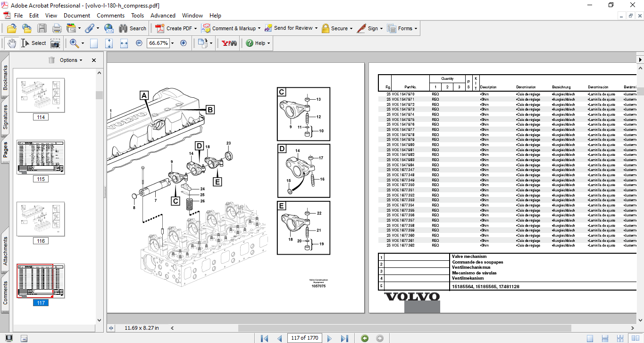Screen dimensions: 644x343
Task: Click the Search button
Action: [x=133, y=28]
